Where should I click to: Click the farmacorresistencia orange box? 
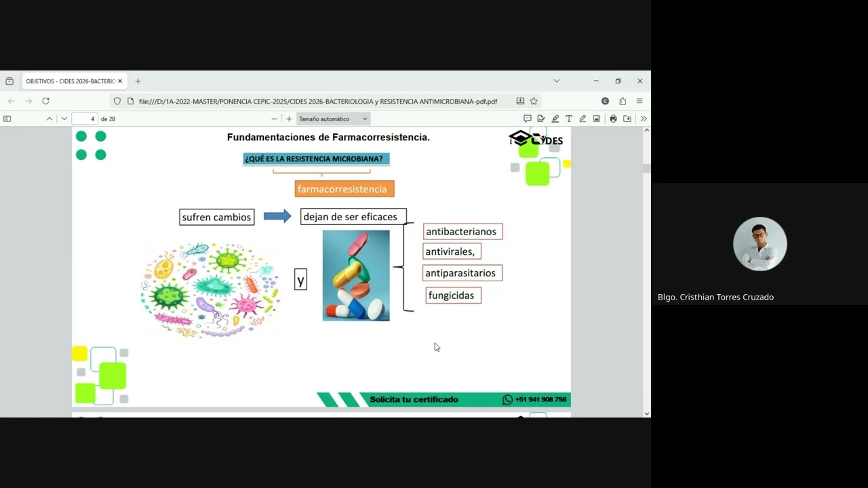point(344,189)
